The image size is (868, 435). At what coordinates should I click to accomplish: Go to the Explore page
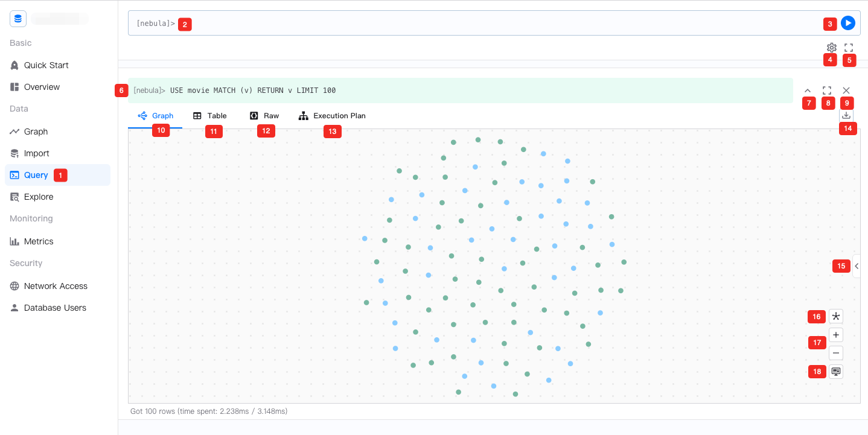(x=39, y=197)
